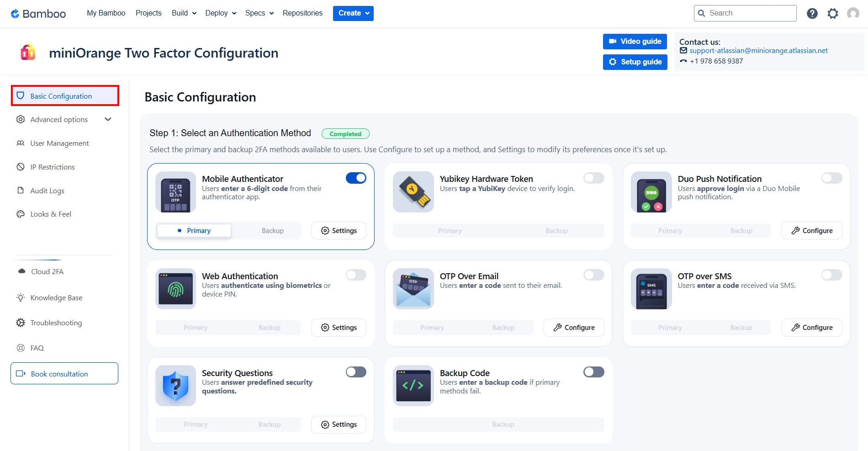Enable the Security Questions toggle
Screen dimensions: 868x451
(x=356, y=372)
